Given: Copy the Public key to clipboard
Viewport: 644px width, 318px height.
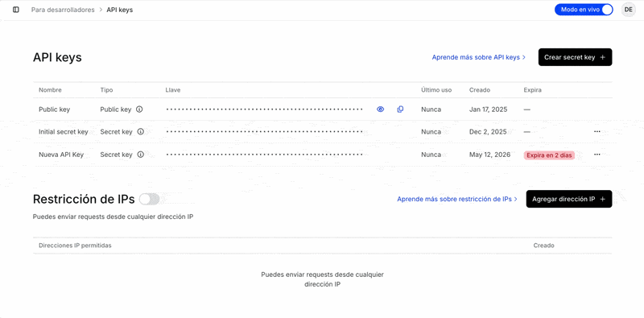Looking at the screenshot, I should coord(400,109).
